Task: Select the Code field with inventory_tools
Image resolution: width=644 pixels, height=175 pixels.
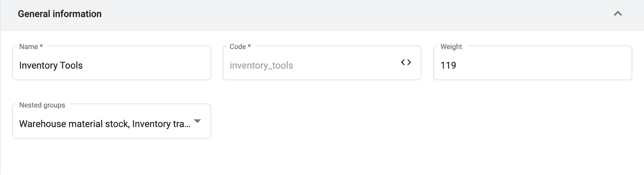Action: click(x=322, y=63)
